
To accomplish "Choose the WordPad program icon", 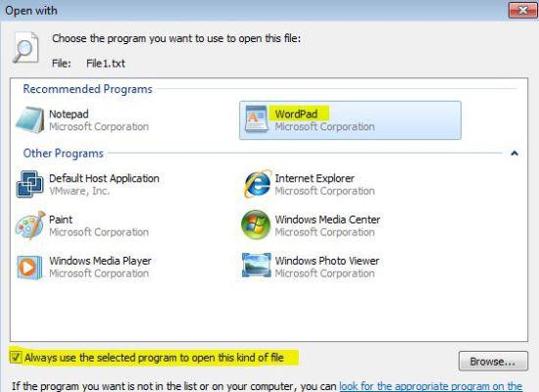I will tap(257, 119).
